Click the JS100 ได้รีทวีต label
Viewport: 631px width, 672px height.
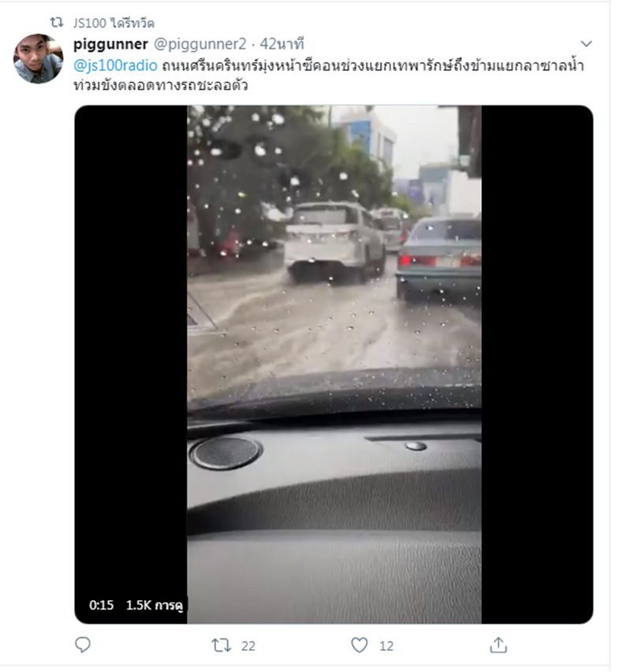(114, 23)
